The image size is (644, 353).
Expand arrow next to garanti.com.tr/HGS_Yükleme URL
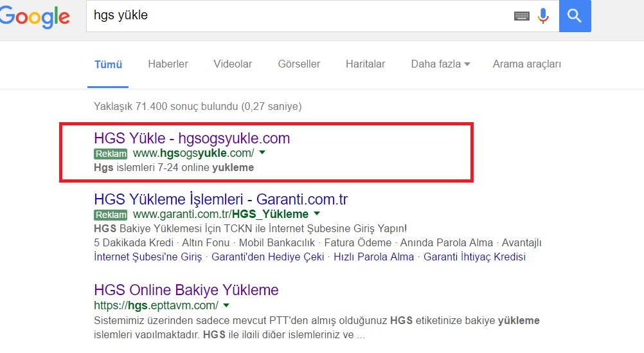click(317, 213)
